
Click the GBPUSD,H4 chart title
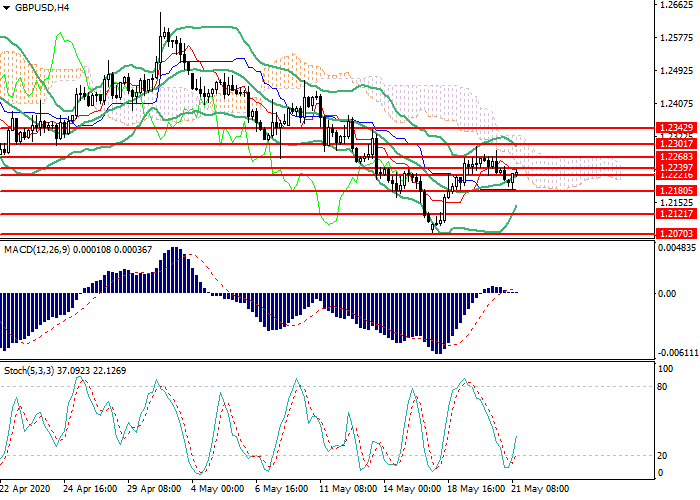click(43, 7)
